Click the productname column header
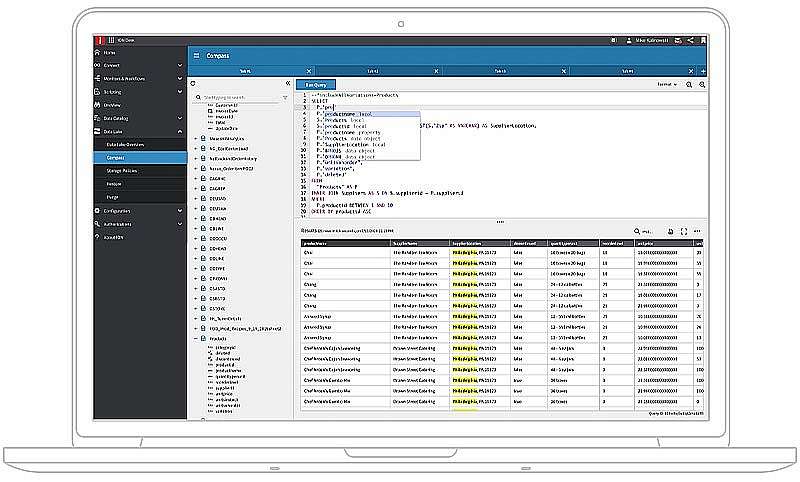 coord(345,244)
